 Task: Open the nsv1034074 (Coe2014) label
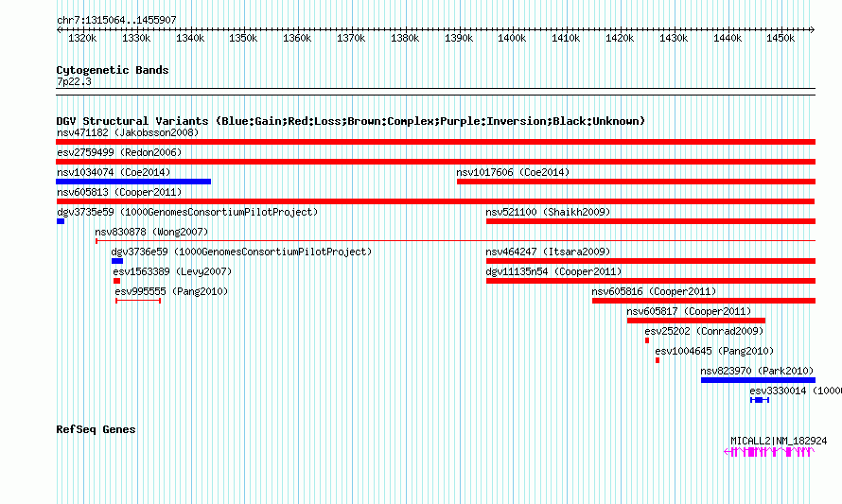(x=114, y=172)
